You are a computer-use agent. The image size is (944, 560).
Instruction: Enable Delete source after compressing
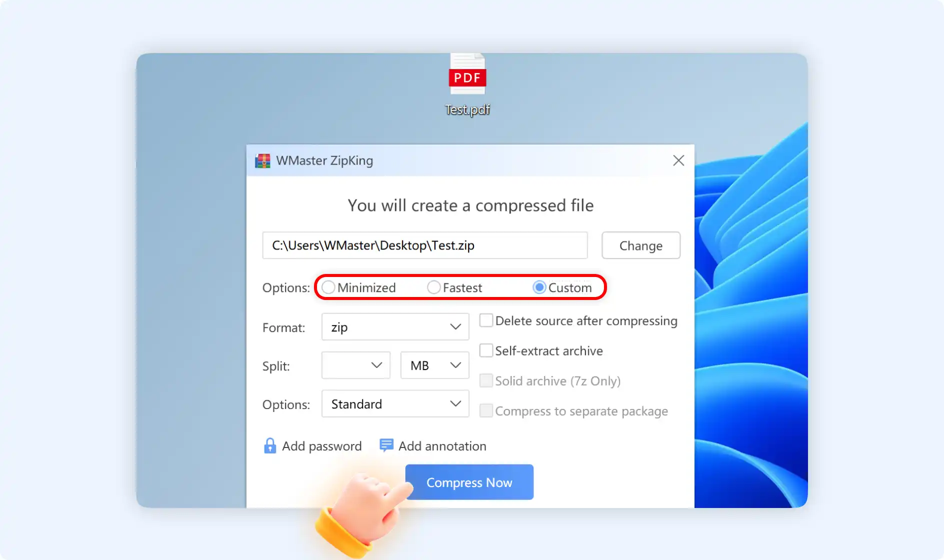point(486,320)
